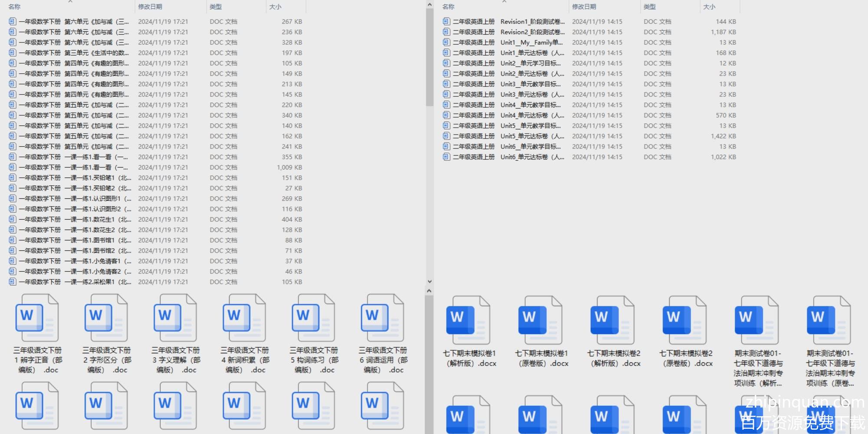
Task: Click the 1,187 KB size cell
Action: (723, 32)
